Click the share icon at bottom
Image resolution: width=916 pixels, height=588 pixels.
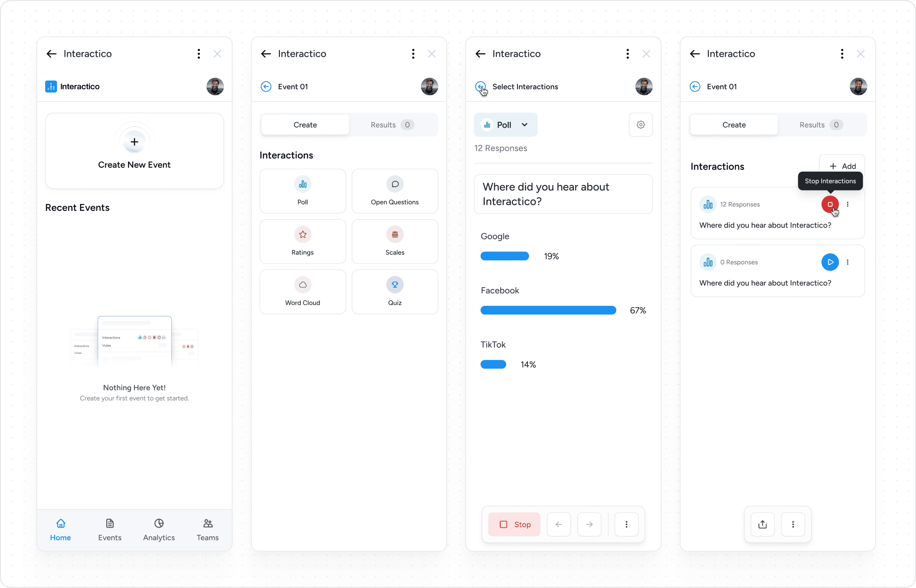click(x=762, y=524)
